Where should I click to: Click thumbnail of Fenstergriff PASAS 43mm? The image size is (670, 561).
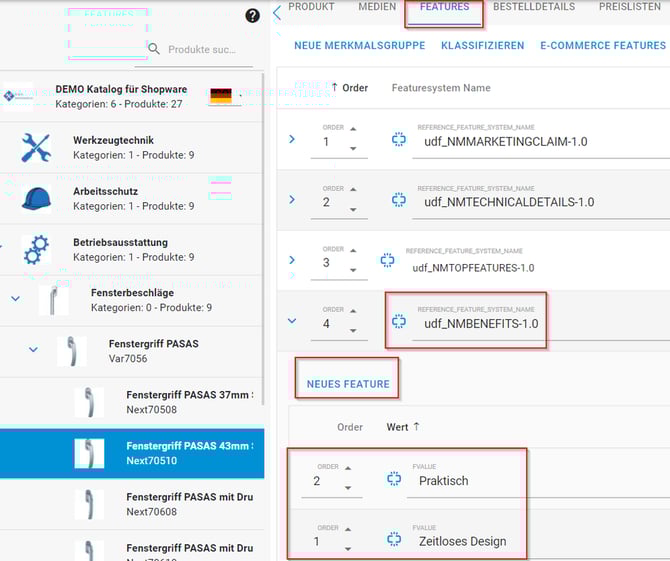tap(89, 453)
